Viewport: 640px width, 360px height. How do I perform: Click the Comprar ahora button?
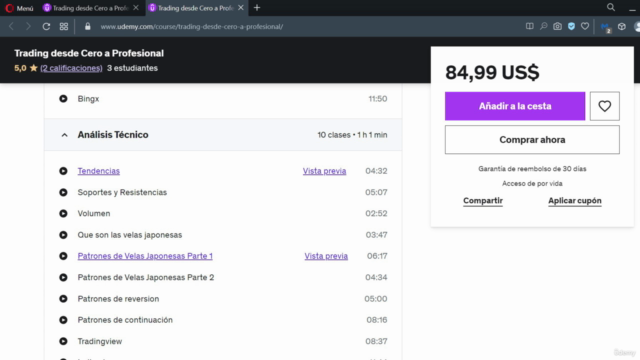pyautogui.click(x=532, y=140)
